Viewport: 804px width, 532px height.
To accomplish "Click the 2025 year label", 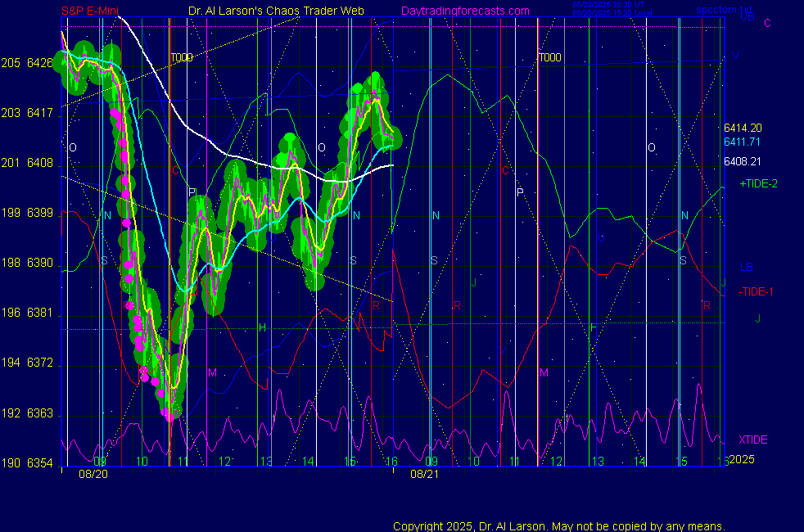I will tap(742, 459).
